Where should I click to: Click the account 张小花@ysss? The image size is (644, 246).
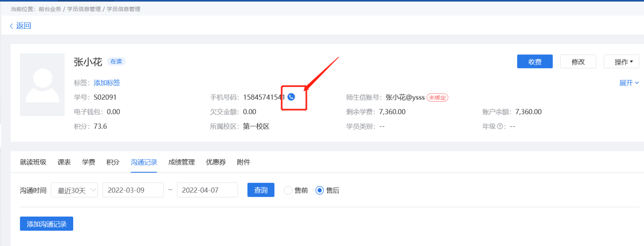(405, 97)
